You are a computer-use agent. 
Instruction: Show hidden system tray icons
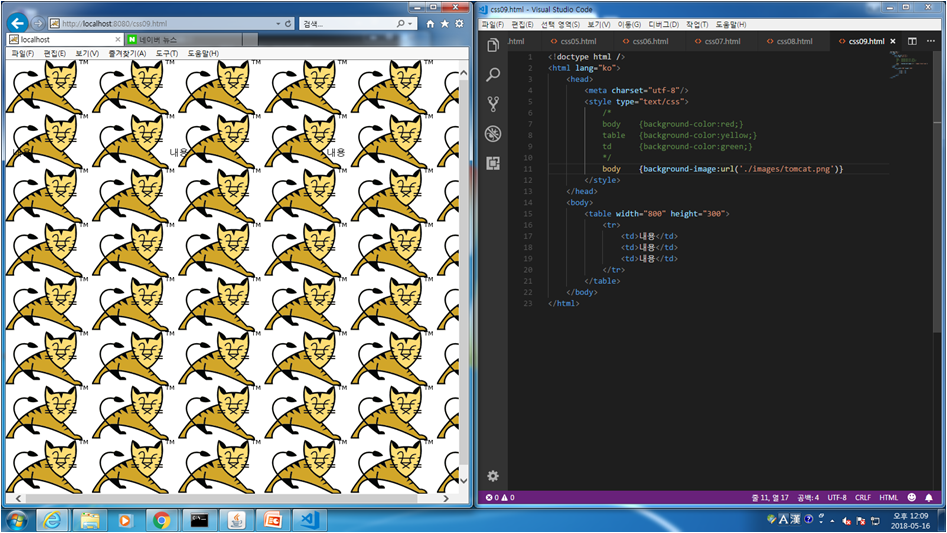pos(832,520)
